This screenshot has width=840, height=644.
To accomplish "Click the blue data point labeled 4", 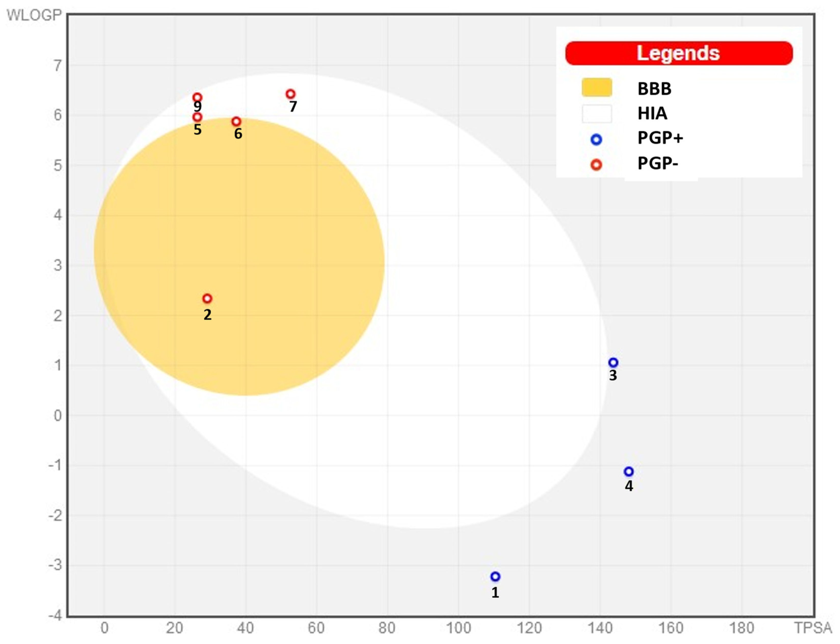I will pyautogui.click(x=629, y=471).
